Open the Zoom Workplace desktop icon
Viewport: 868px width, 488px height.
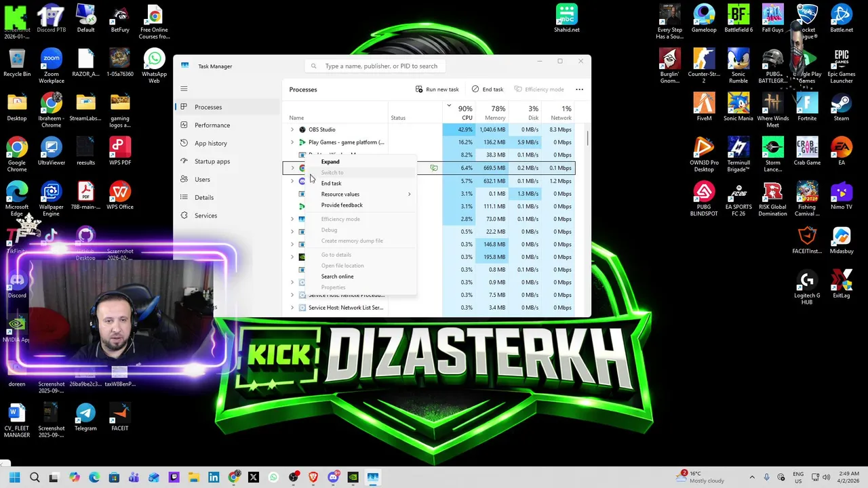tap(52, 66)
